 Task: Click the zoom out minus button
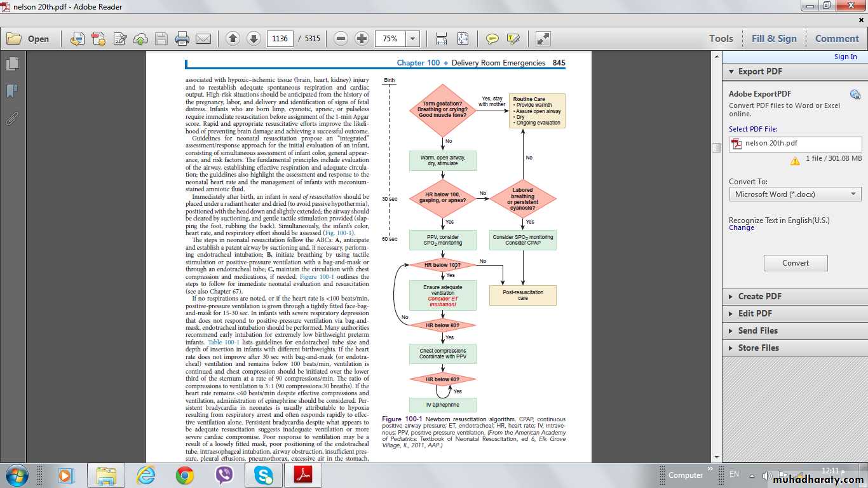341,39
